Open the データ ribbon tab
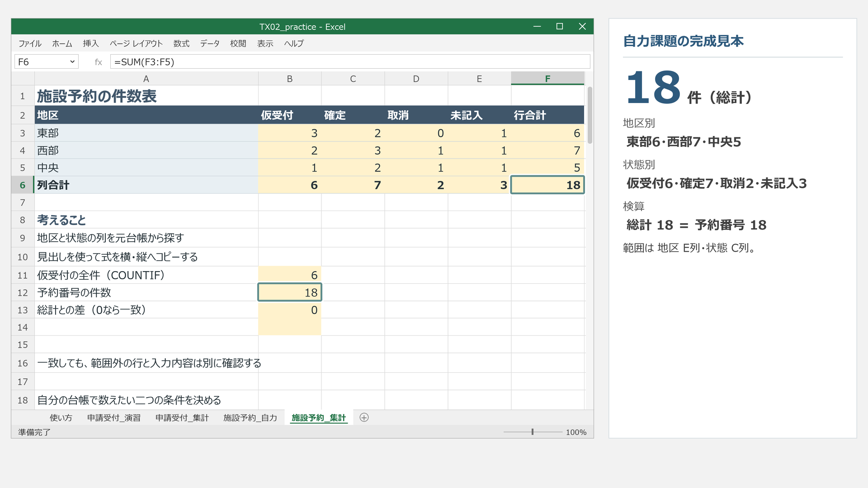868x488 pixels. (x=210, y=43)
